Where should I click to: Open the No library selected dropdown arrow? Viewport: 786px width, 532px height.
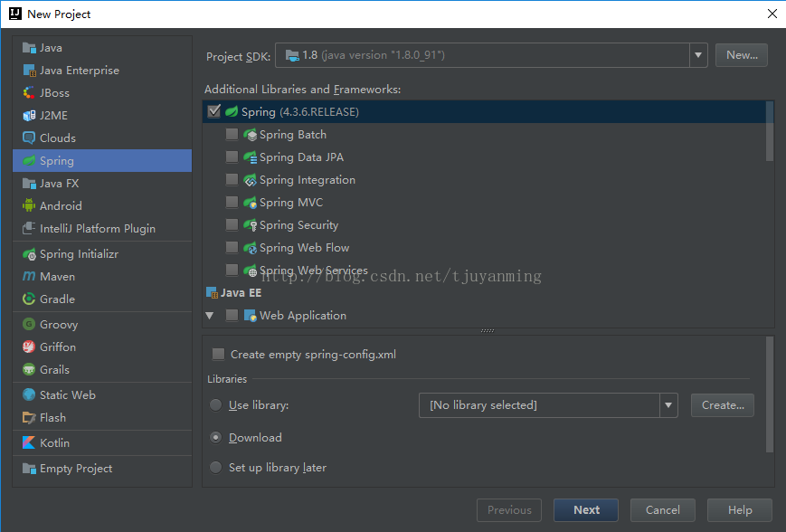[x=668, y=405]
